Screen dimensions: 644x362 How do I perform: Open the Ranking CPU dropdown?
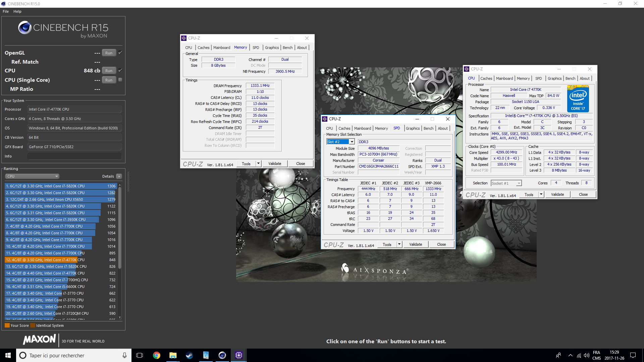[x=32, y=176]
